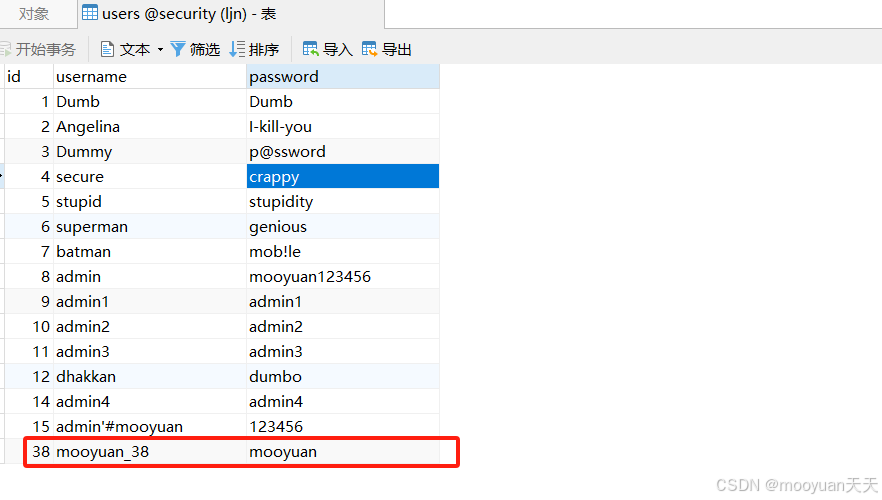Open the 导出 export wizard
The image size is (882, 500).
[x=387, y=49]
